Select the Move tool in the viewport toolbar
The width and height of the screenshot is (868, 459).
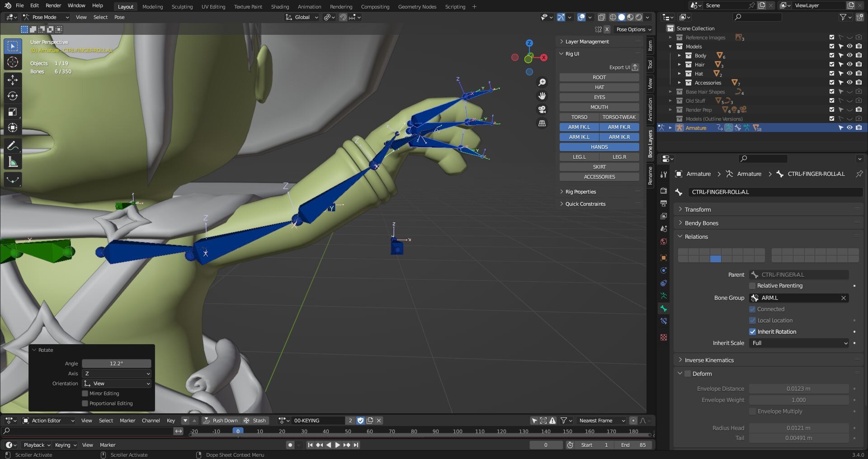pos(13,80)
